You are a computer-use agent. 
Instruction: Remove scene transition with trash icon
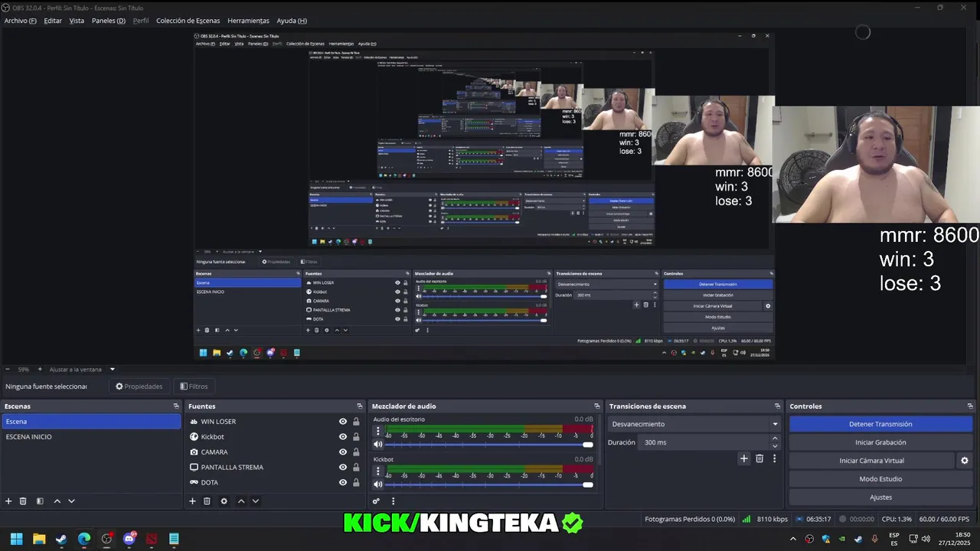(759, 458)
